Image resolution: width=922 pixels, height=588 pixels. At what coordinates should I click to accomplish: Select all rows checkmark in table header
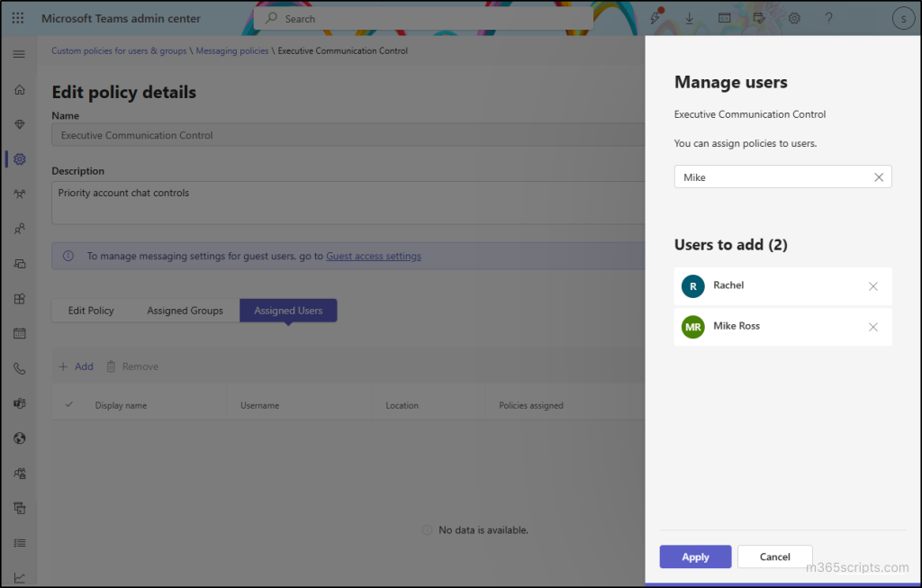tap(68, 404)
